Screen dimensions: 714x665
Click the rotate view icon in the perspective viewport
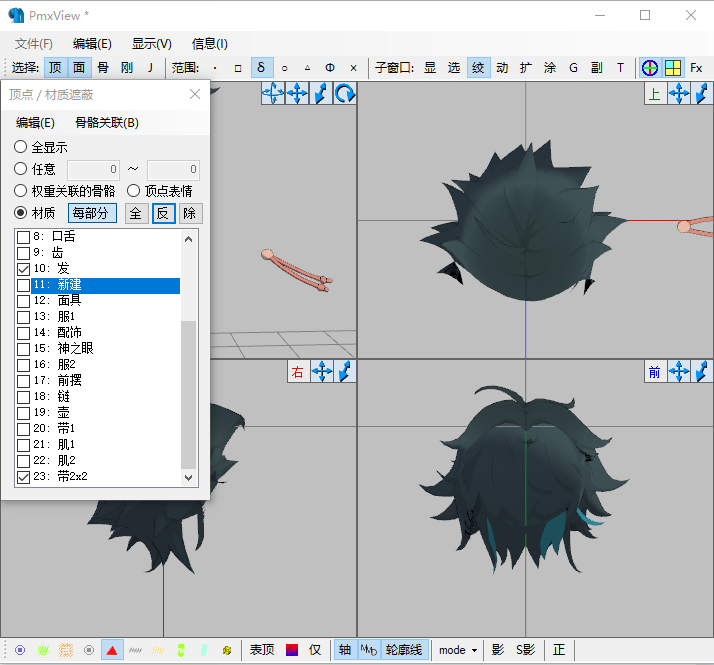pos(345,94)
